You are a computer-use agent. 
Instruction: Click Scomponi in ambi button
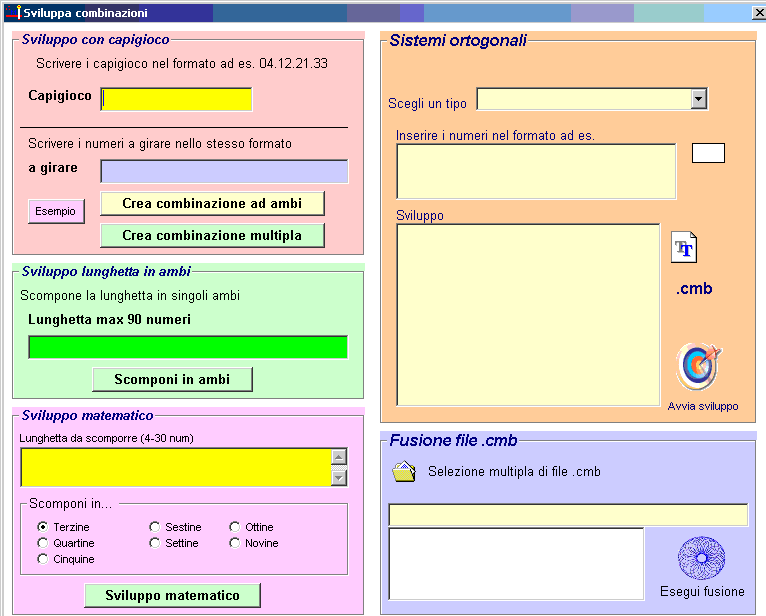tap(172, 380)
